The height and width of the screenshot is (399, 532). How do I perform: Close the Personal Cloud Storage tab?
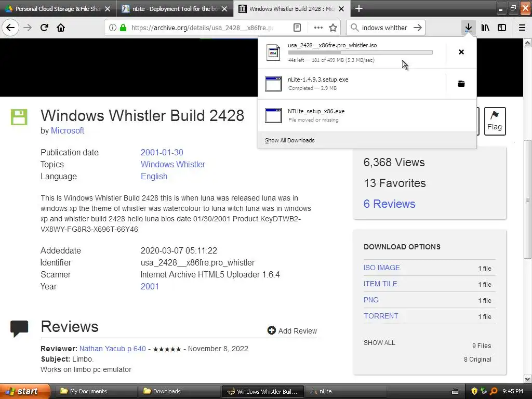click(x=108, y=9)
